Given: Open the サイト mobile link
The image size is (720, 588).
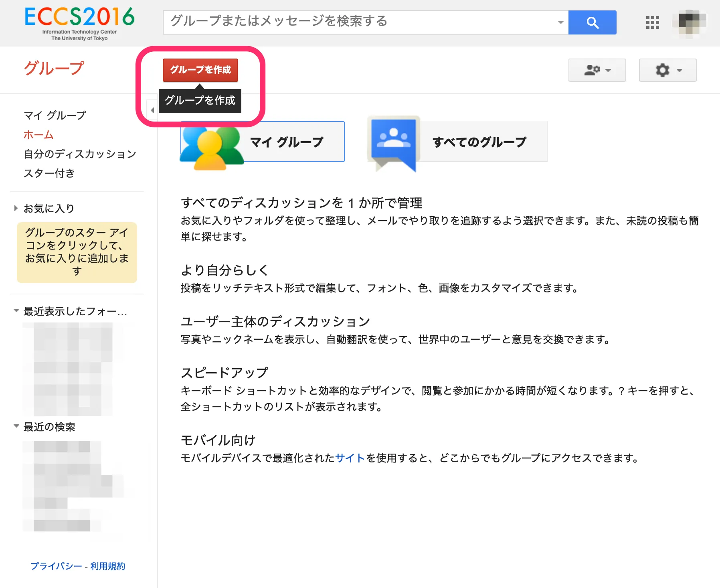Looking at the screenshot, I should [x=350, y=458].
